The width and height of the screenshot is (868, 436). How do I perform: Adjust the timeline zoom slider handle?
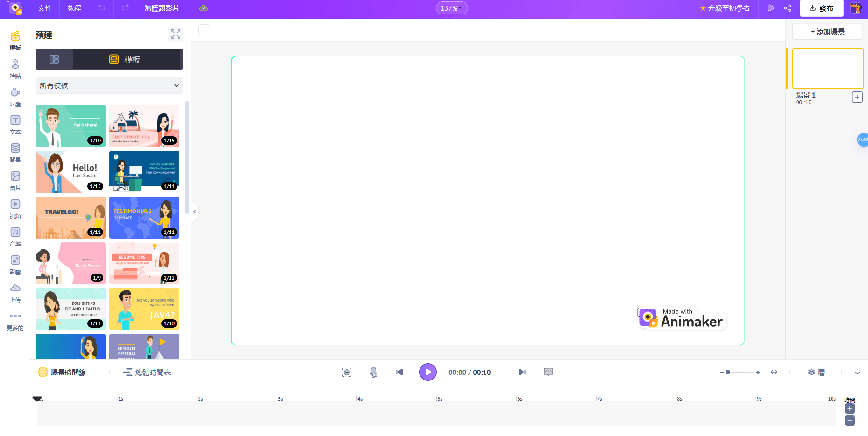(728, 372)
